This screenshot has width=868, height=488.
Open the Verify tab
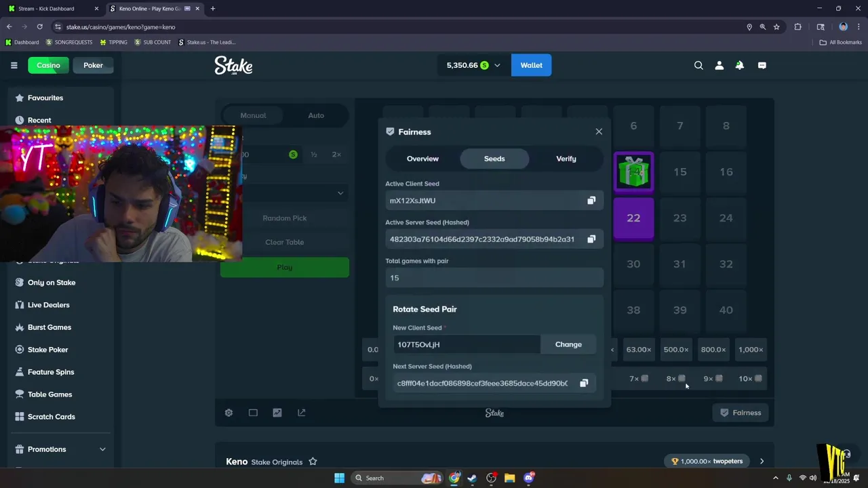click(x=566, y=159)
